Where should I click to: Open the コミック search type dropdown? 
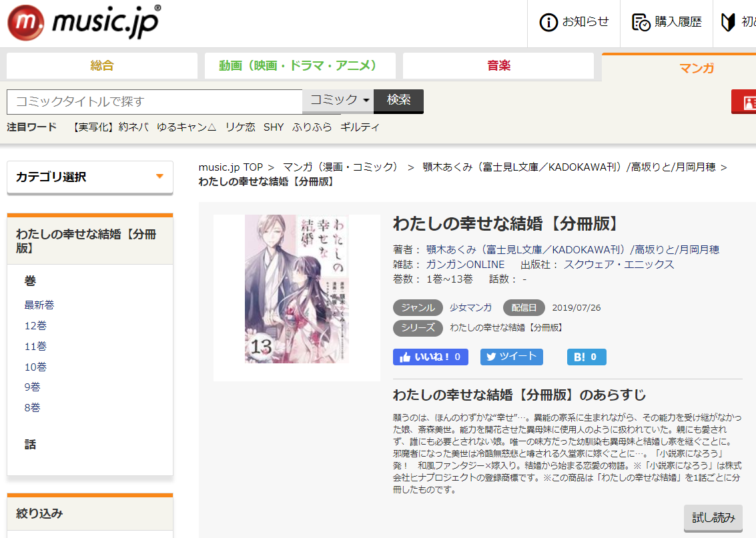[x=338, y=100]
